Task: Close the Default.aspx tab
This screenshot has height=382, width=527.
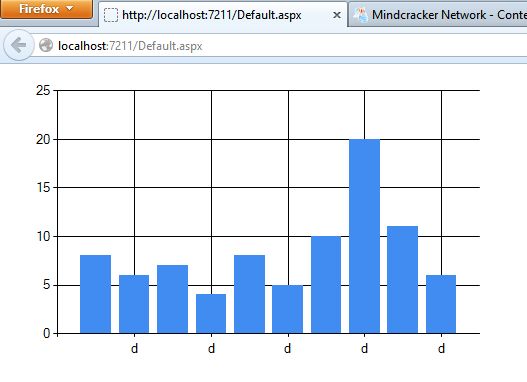Action: 336,15
